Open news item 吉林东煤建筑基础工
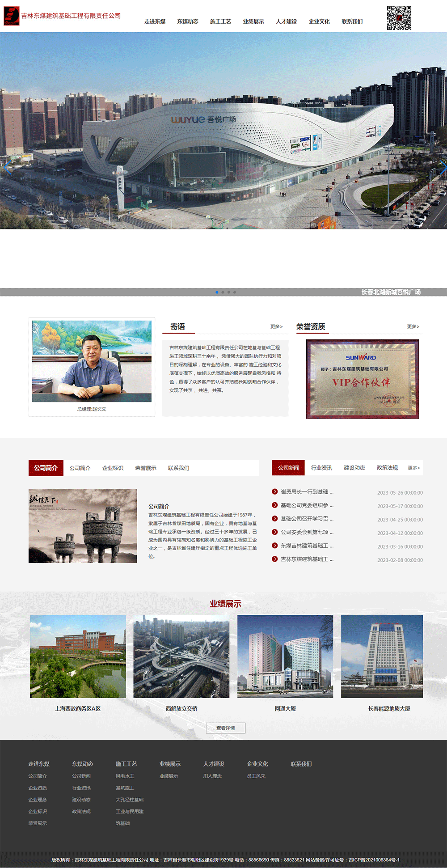This screenshot has height=868, width=447. [x=307, y=559]
